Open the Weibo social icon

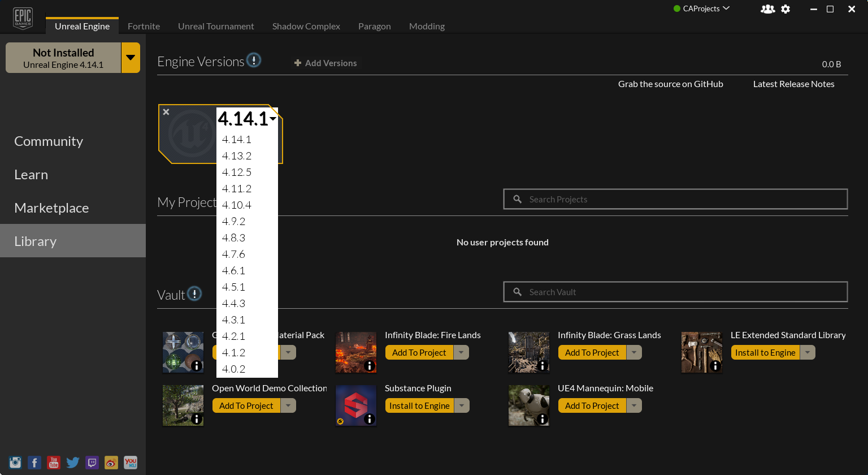tap(111, 463)
